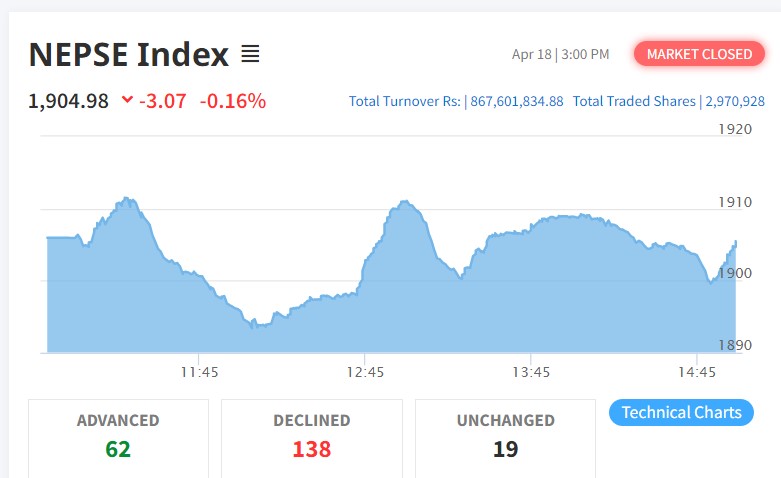Click the NEPSE Index title

(x=129, y=54)
